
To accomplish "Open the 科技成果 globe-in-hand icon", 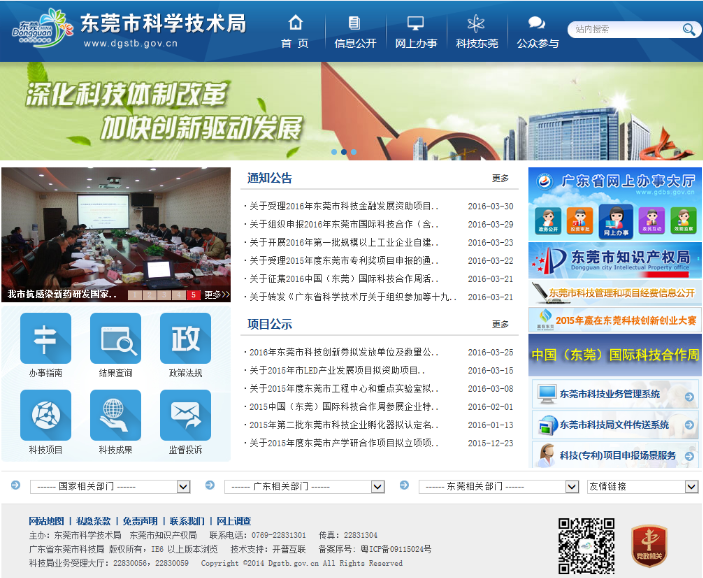I will pyautogui.click(x=115, y=415).
